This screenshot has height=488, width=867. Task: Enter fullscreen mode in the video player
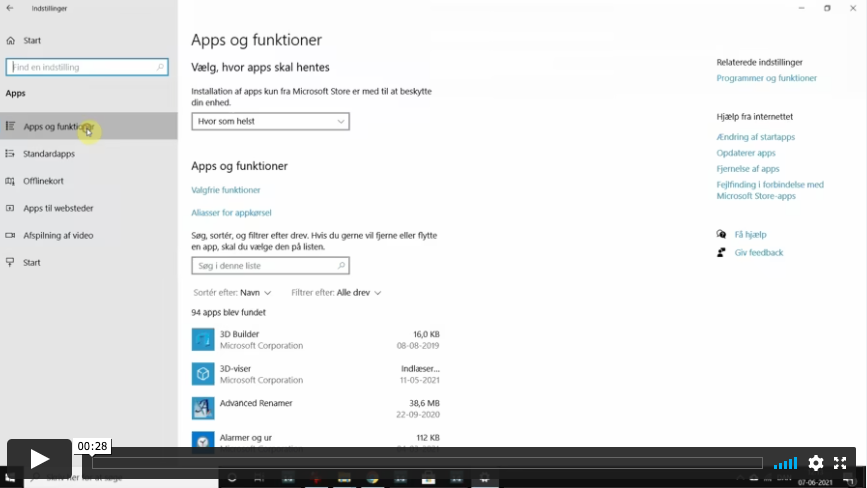pos(841,463)
